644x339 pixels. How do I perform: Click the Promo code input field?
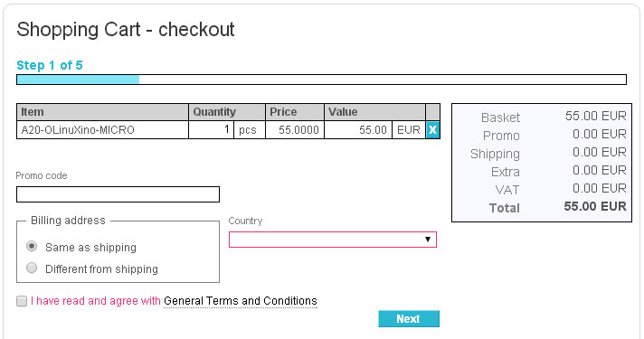118,194
